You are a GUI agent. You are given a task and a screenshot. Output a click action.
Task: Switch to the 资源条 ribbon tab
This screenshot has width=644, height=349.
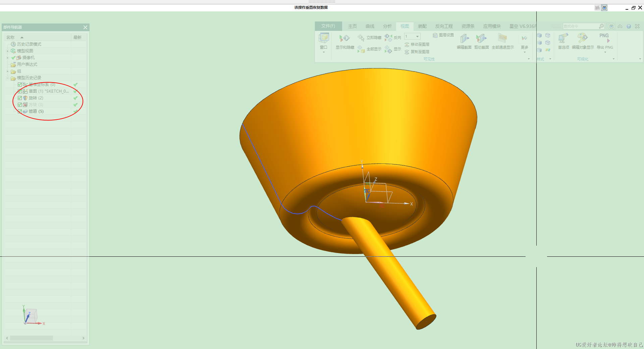pos(468,26)
